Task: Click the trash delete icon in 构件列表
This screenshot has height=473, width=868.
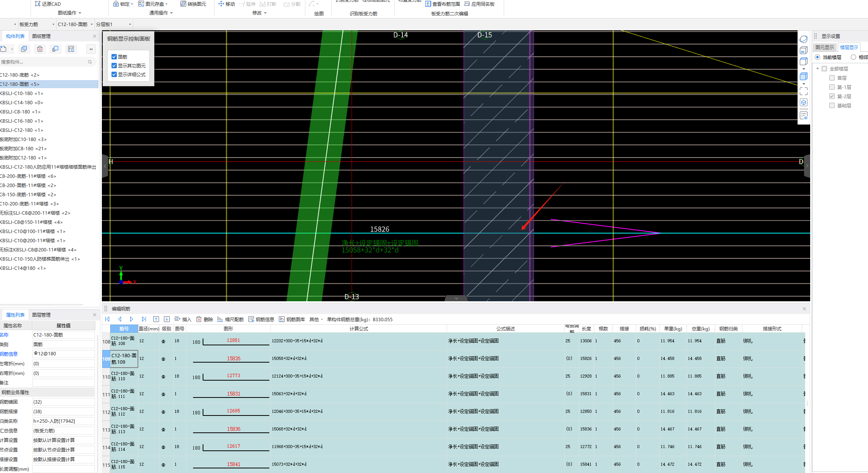Action: pyautogui.click(x=40, y=49)
